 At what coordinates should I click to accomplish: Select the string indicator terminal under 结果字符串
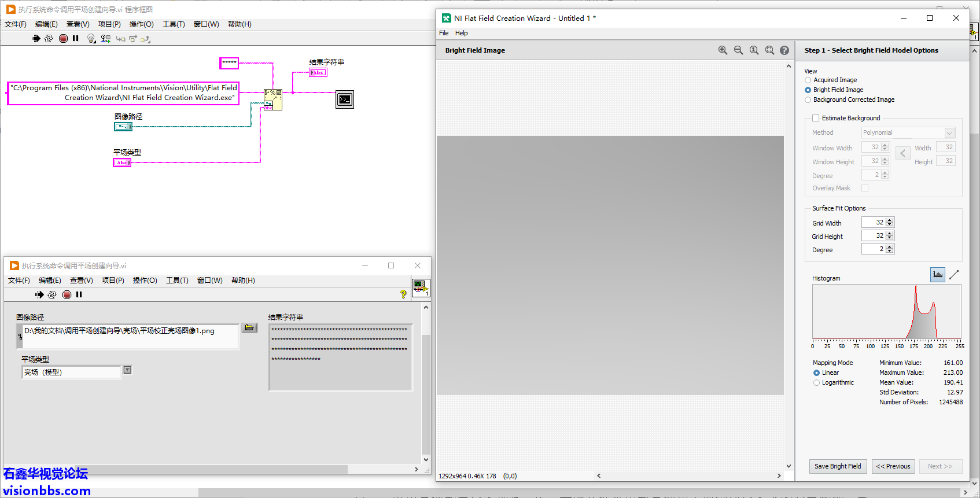tap(318, 72)
